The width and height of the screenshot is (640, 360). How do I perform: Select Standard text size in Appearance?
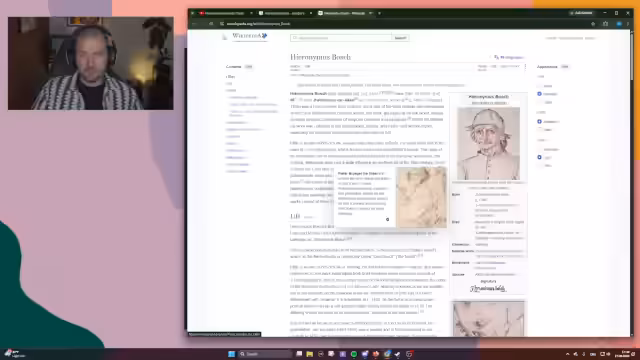click(540, 94)
